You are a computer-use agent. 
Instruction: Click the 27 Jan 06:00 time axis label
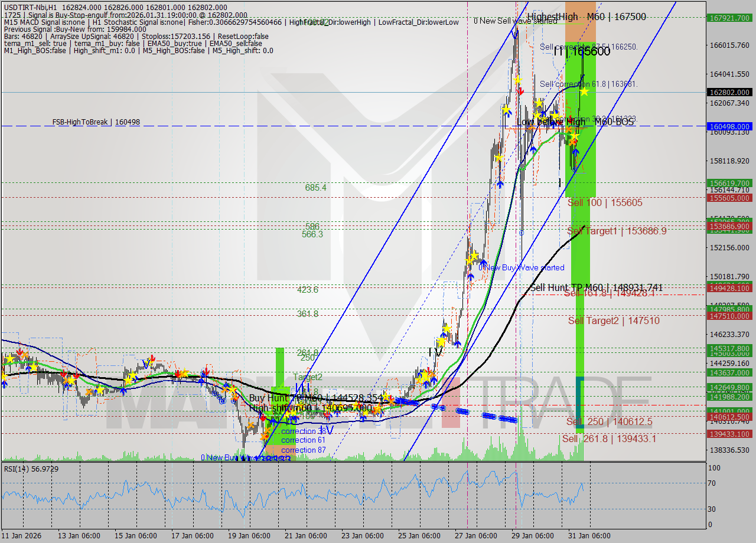point(476,536)
